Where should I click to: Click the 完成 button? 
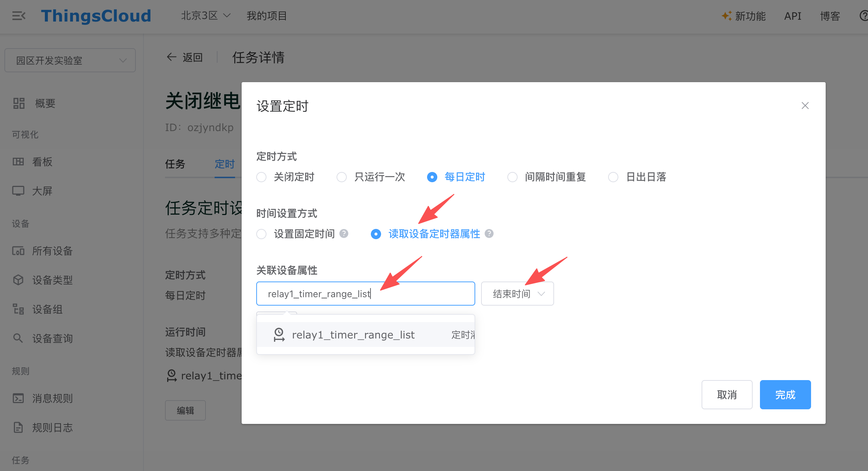coord(785,395)
